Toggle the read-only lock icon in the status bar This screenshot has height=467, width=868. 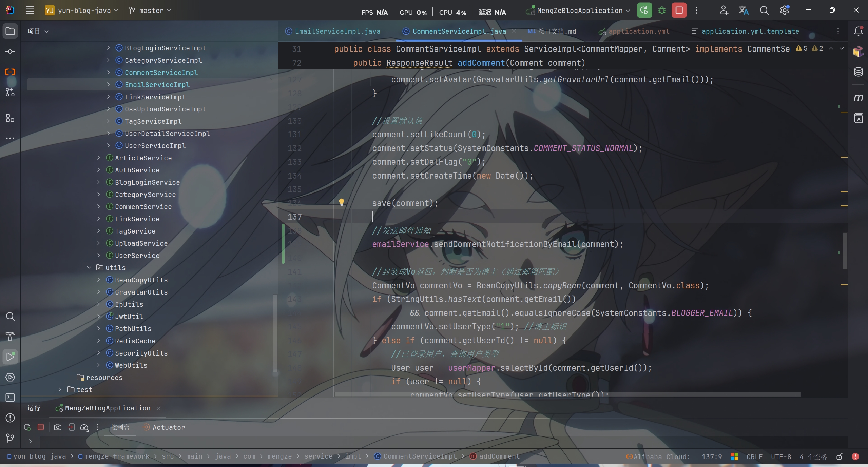tap(840, 456)
